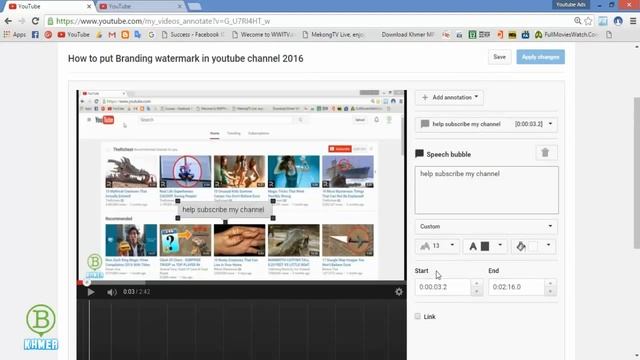Screen dimensions: 640x360
Task: Open the text color 'A' picker
Action: [473, 246]
